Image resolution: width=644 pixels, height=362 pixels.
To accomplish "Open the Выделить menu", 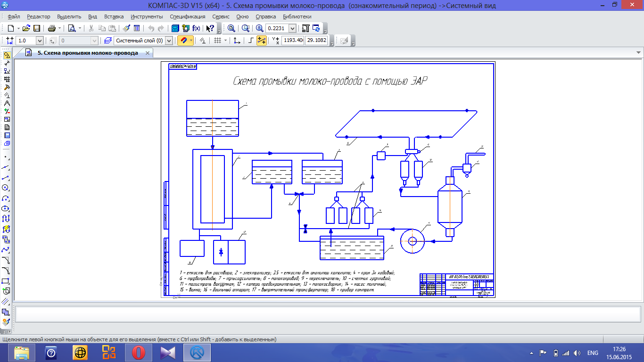I will point(69,16).
